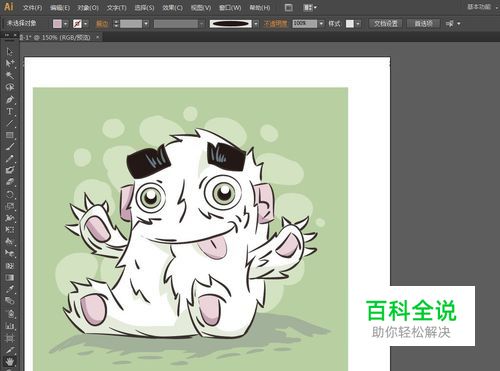Screen dimensions: 500x371
Task: Select the Rotate tool
Action: tap(9, 194)
